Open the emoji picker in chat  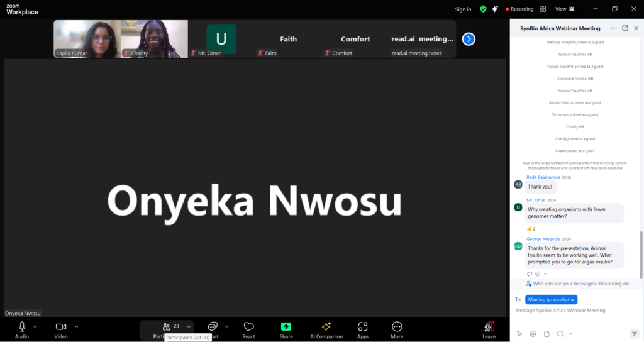click(533, 333)
